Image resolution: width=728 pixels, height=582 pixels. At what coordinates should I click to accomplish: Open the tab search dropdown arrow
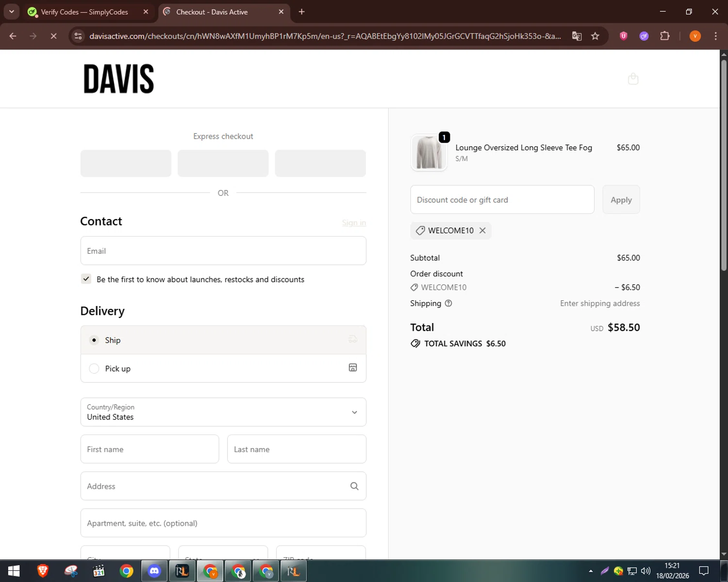click(x=11, y=12)
